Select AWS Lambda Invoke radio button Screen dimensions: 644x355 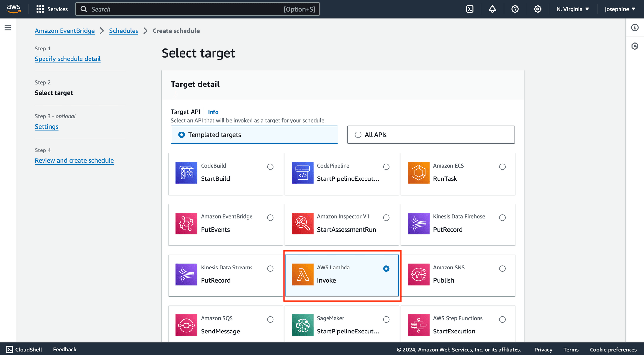click(386, 269)
